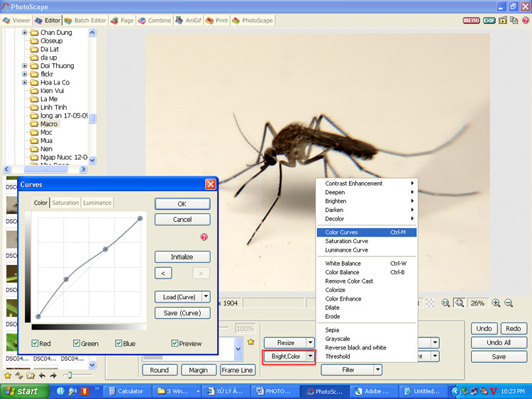The height and width of the screenshot is (399, 532).
Task: Click the Margin button
Action: tap(199, 370)
